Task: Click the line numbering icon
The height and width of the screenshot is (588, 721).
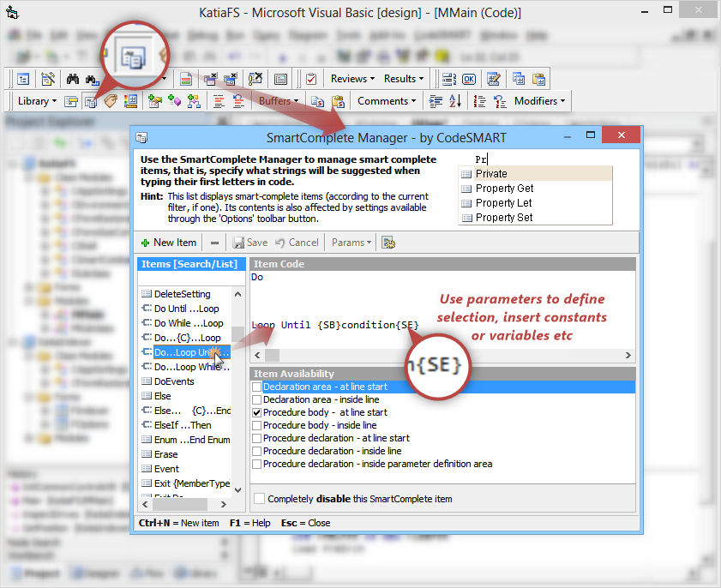Action: coord(479,101)
